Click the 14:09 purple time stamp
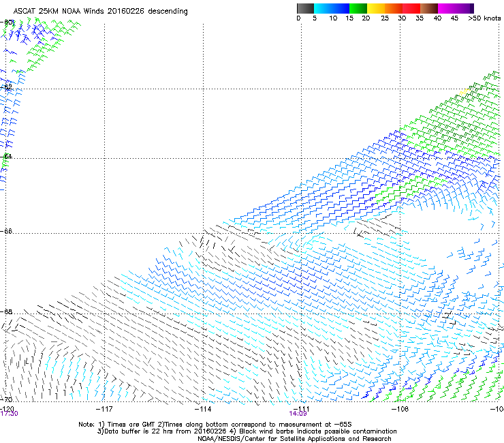Image resolution: width=504 pixels, height=443 pixels. (298, 414)
